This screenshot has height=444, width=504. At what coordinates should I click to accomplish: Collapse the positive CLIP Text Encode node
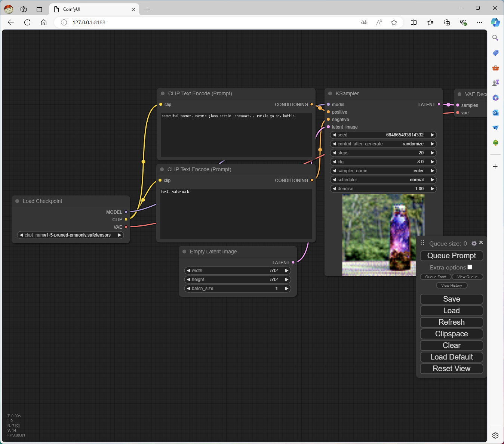[163, 93]
